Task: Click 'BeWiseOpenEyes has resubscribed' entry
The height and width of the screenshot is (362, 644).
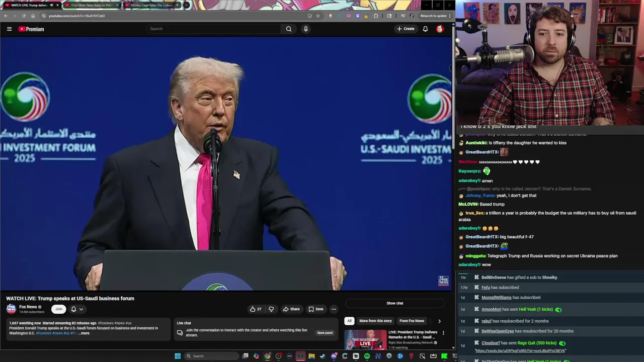Action: point(527,331)
